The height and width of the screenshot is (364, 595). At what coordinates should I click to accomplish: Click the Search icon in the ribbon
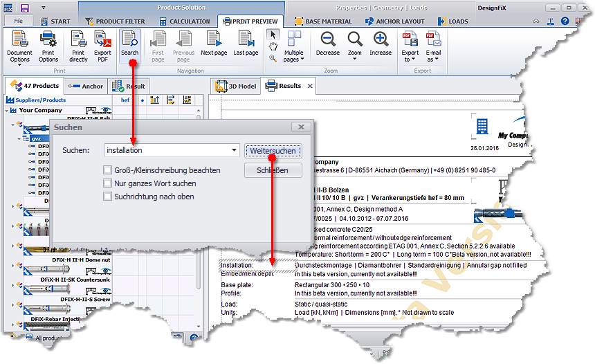tap(129, 43)
